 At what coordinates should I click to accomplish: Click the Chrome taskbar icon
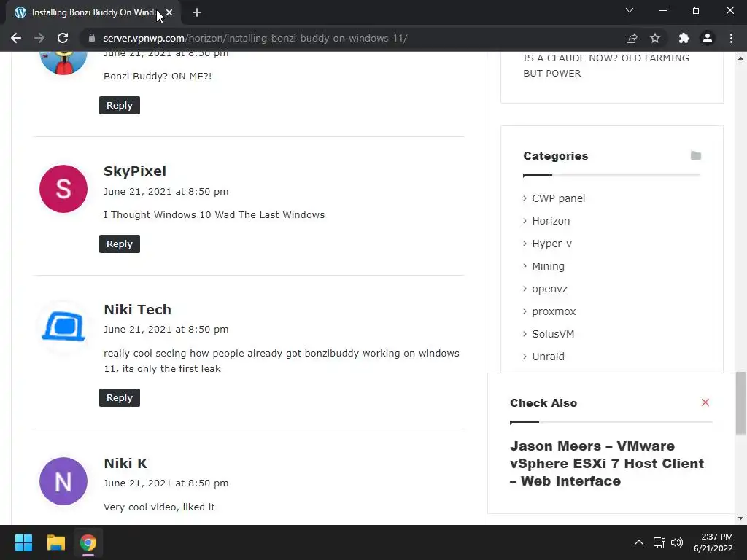pyautogui.click(x=88, y=542)
